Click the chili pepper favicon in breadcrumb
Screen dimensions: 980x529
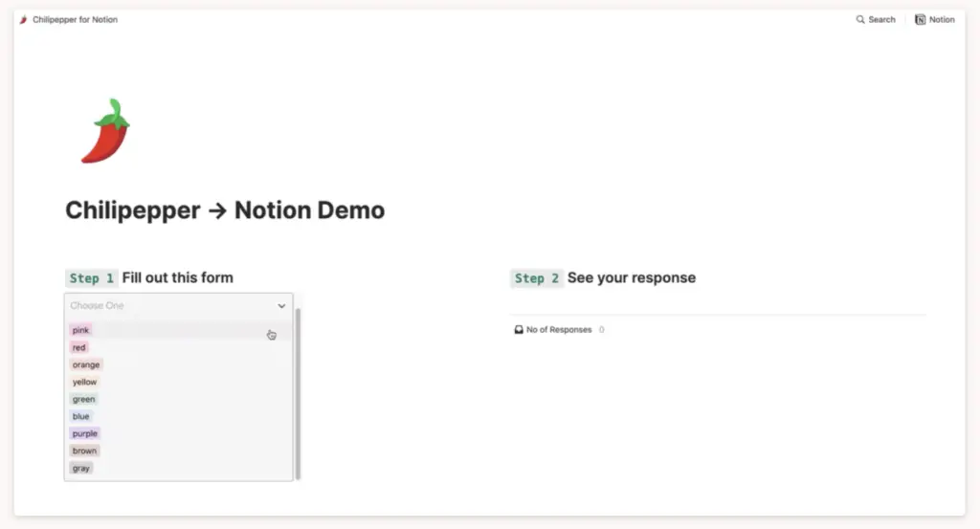[x=23, y=20]
